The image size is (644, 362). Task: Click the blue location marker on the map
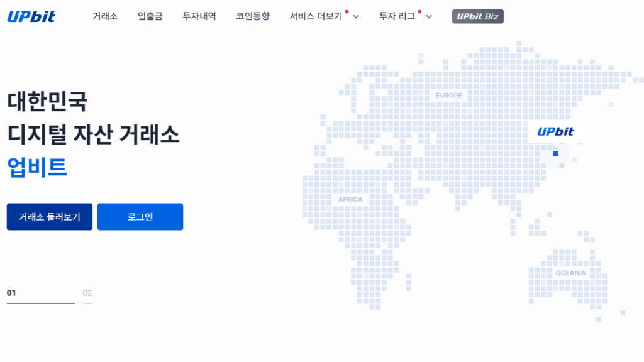555,153
